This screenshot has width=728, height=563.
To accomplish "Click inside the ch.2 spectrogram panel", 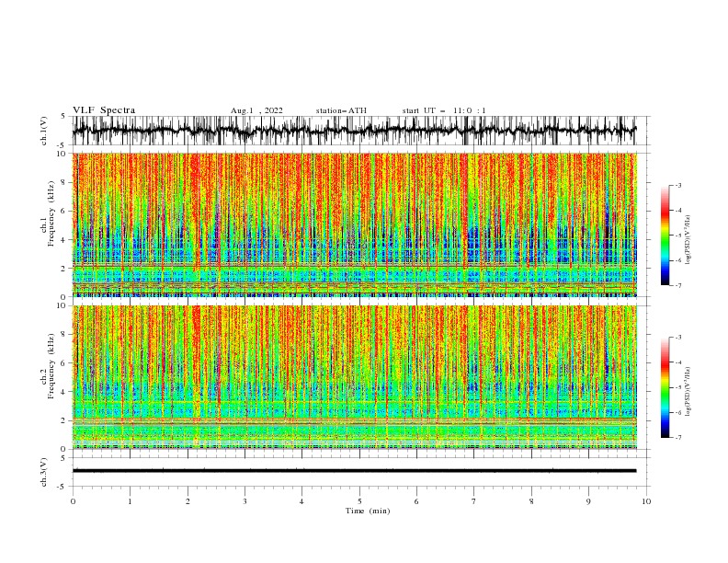I will 354,377.
